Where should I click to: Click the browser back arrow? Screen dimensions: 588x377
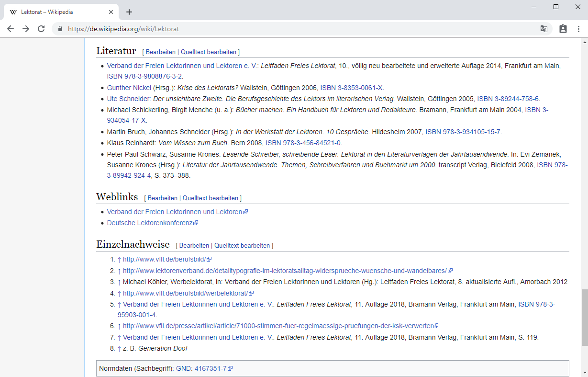[x=11, y=29]
